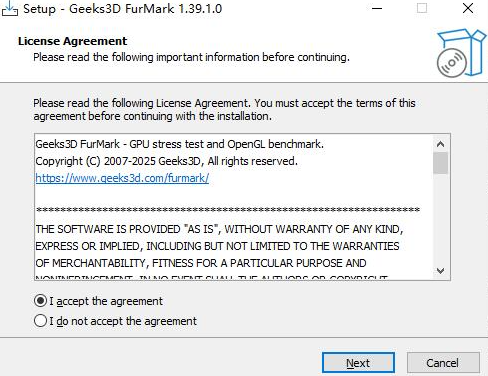Open the geeks3d.com/furmark link

coord(122,178)
